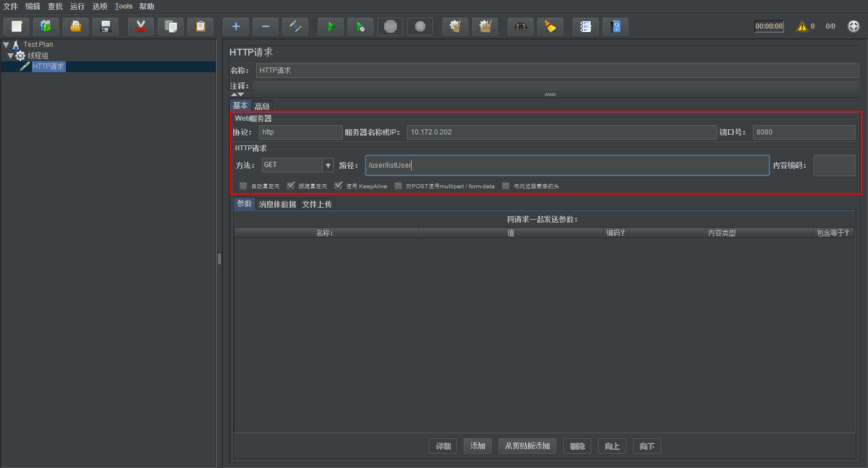Stop the running test with Stop icon
Viewport: 868px width, 468px height.
click(390, 26)
